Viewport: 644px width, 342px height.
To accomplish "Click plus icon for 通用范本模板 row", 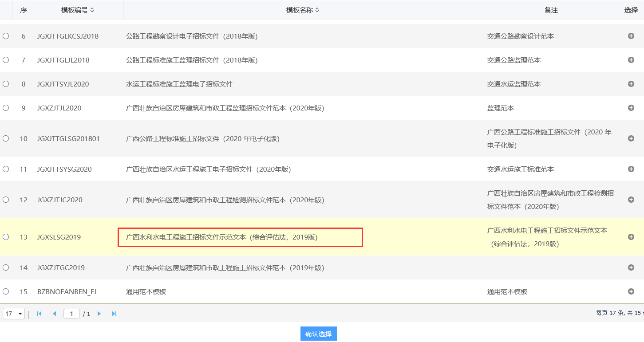I will 631,291.
